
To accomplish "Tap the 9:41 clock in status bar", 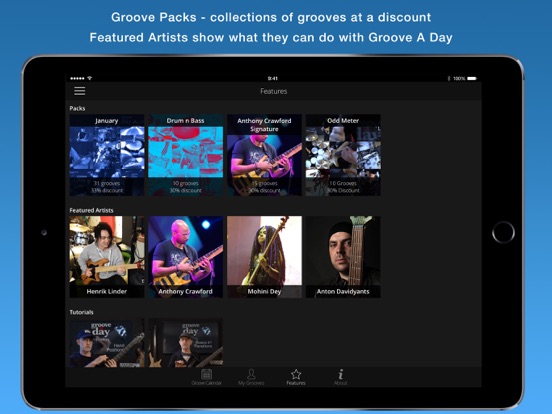I will click(x=273, y=78).
